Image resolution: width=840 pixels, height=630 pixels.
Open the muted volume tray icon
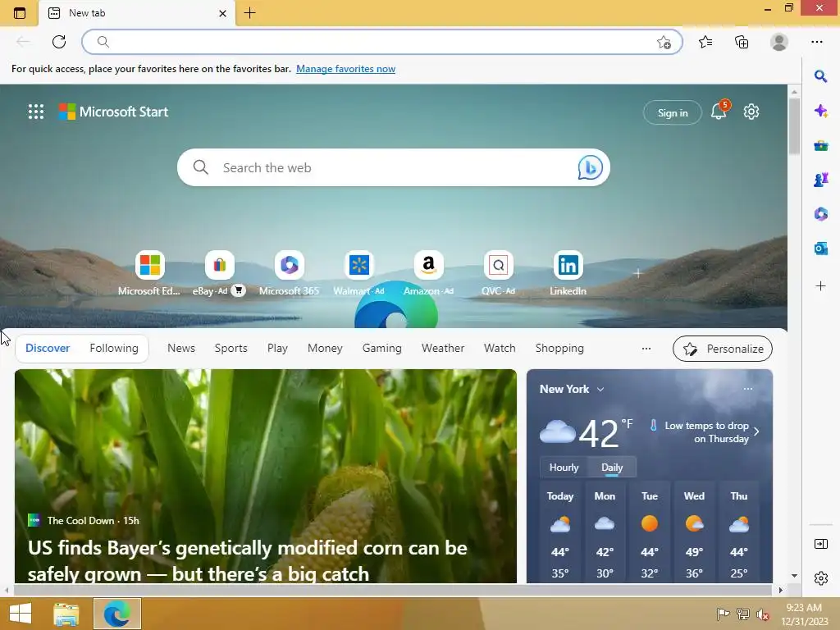click(762, 614)
